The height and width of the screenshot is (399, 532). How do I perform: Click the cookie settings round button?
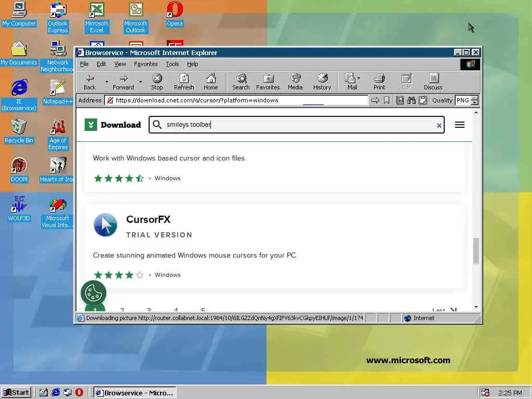click(x=94, y=293)
